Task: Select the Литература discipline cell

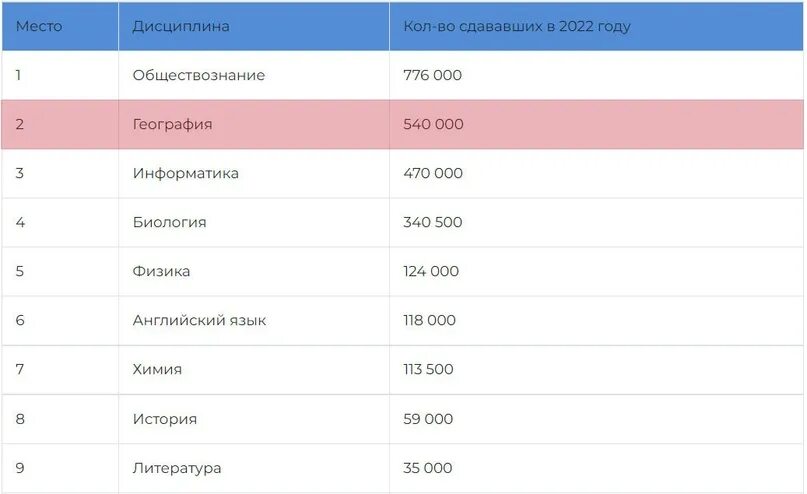Action: click(254, 468)
